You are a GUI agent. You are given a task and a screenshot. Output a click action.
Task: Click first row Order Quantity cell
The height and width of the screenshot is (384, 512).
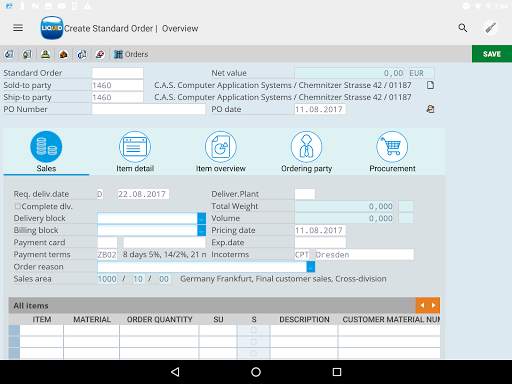159,330
